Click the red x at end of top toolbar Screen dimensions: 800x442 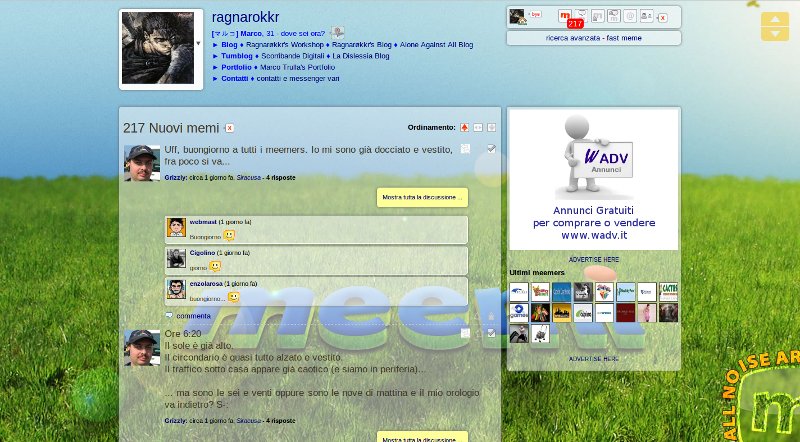point(662,18)
